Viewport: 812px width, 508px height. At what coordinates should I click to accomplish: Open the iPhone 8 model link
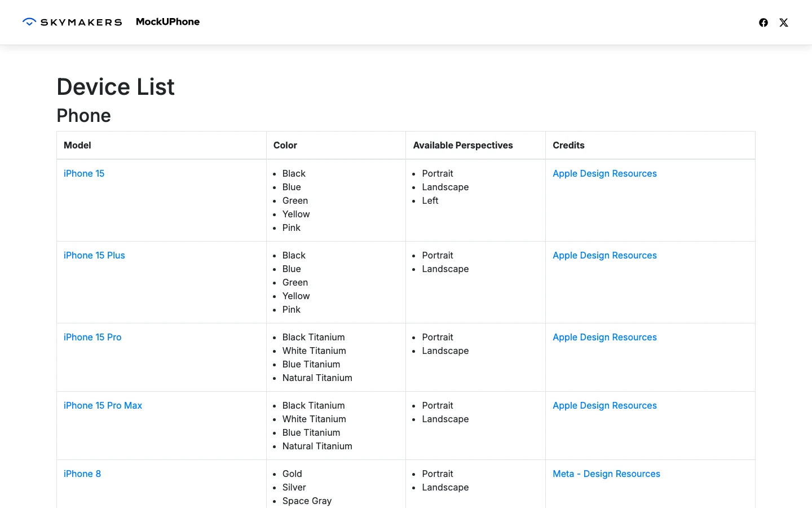82,474
